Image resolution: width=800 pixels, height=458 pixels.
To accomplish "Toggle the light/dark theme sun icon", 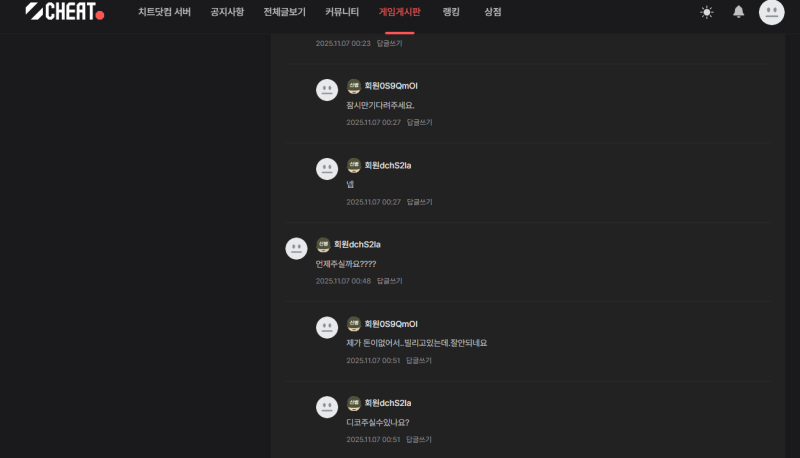I will pos(707,12).
